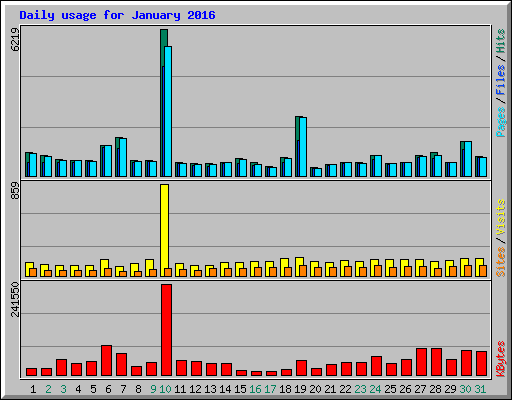The width and height of the screenshot is (512, 400).
Task: Click day label 25
Action: click(x=390, y=389)
